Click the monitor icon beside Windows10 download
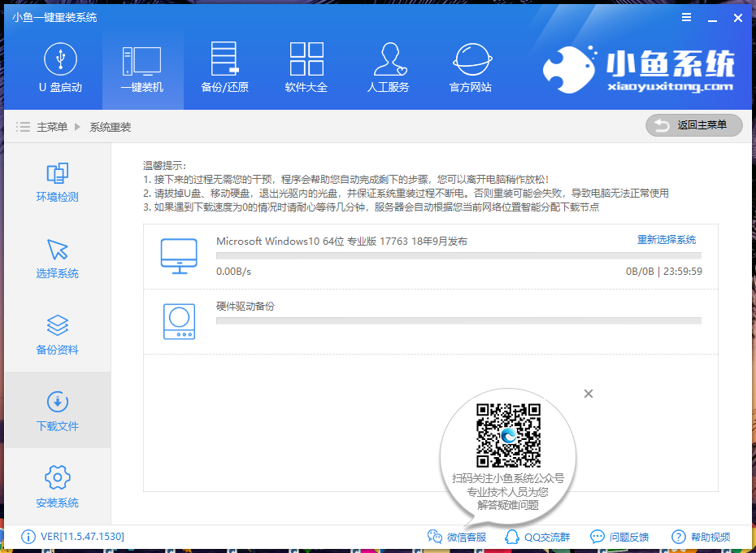756x553 pixels. tap(179, 256)
